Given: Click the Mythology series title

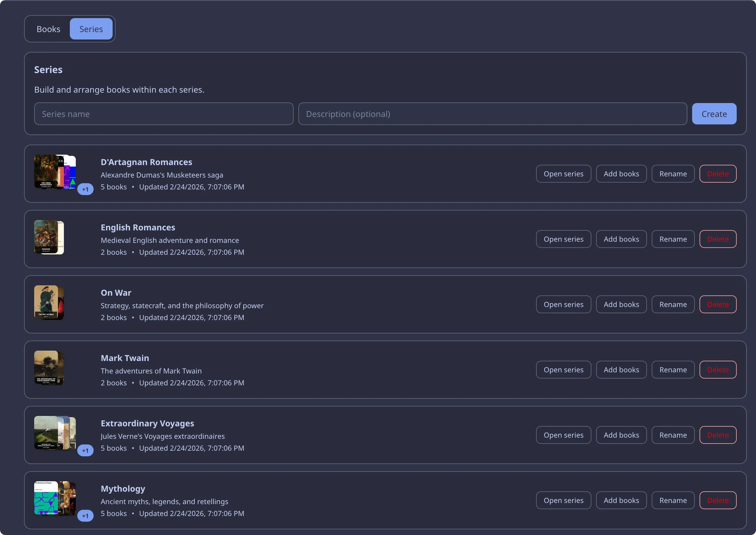Looking at the screenshot, I should [x=123, y=489].
